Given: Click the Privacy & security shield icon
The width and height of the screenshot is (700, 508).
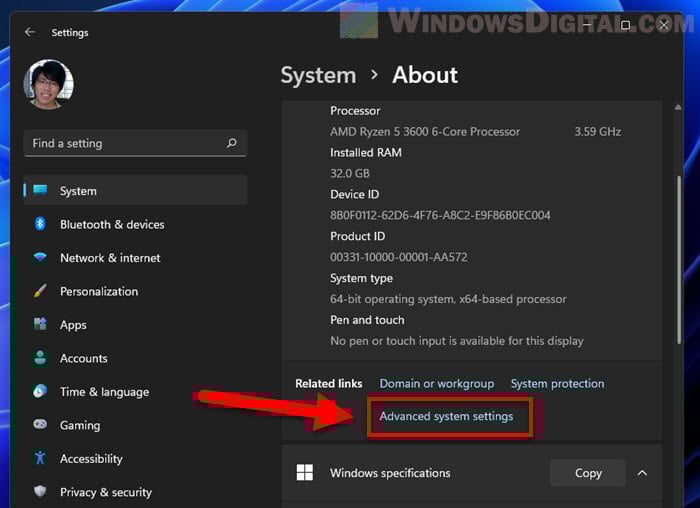Looking at the screenshot, I should (x=40, y=491).
